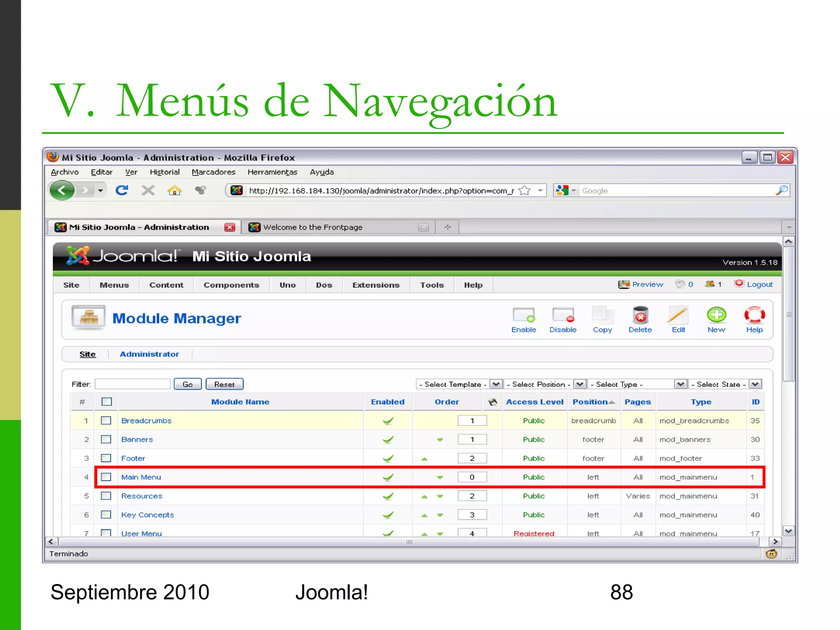Click the Preview link
This screenshot has width=840, height=630.
pyautogui.click(x=647, y=284)
